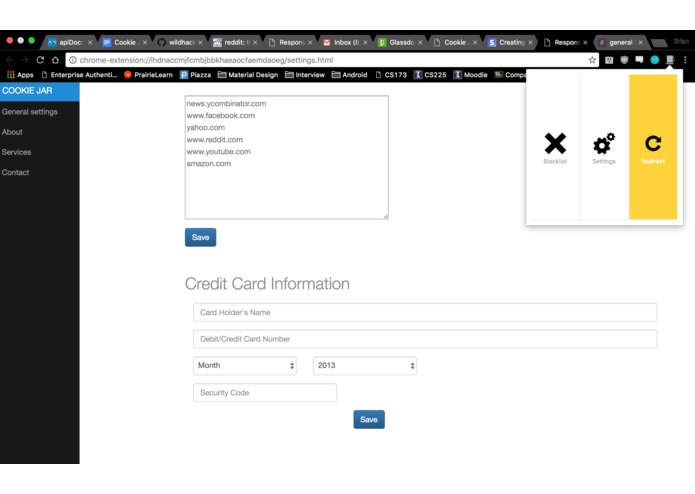Screen dimensions: 695x494
Task: Close the apiDoc tab
Action: 90,43
